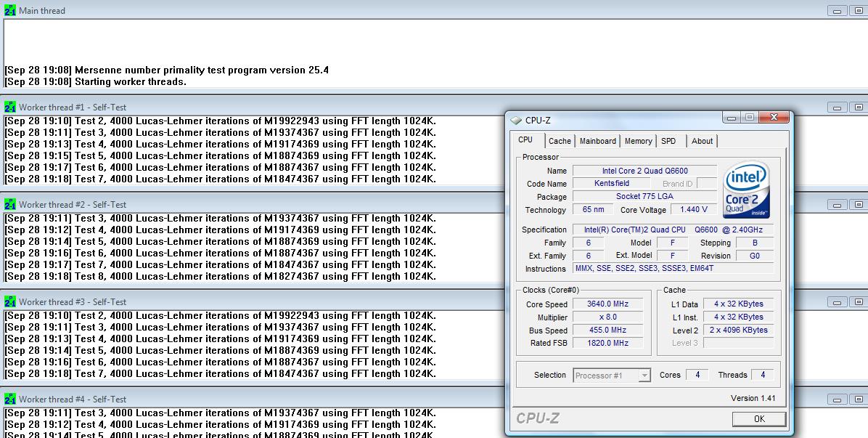Viewport: 868px width, 438px height.
Task: Click the Worker thread #2 - Self-Test title
Action: click(73, 205)
